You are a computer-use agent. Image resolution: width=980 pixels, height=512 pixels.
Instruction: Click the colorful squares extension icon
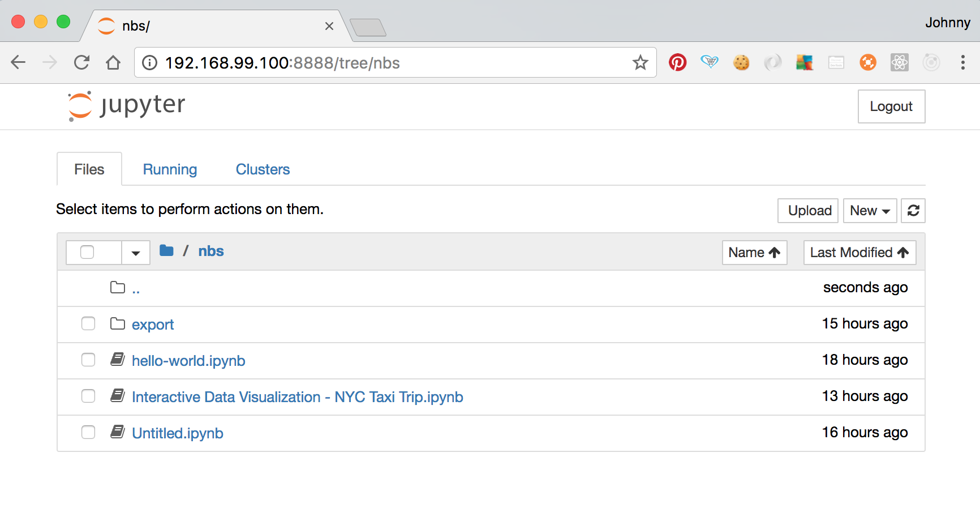click(x=804, y=62)
